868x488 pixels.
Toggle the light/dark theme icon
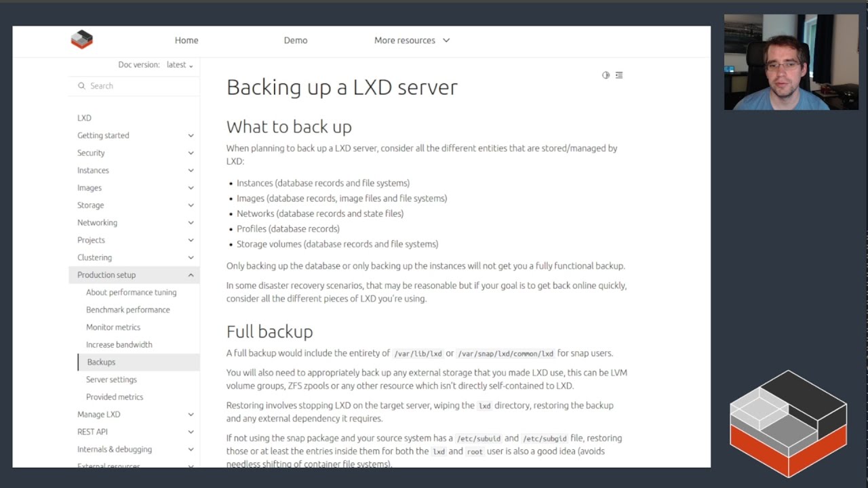[x=606, y=75]
